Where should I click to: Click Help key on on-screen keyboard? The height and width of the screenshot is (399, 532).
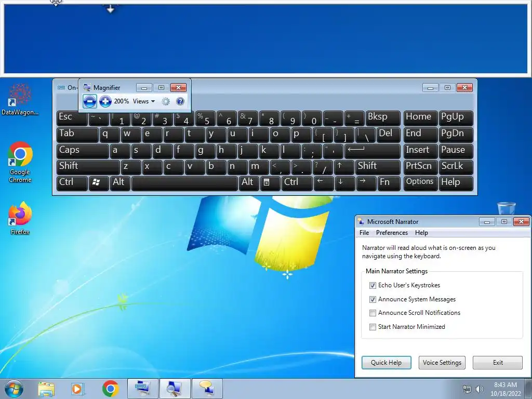456,183
